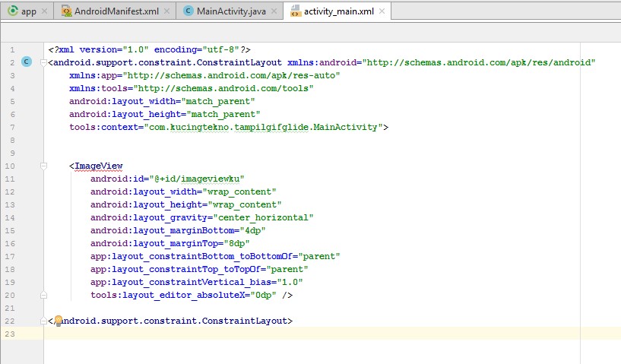
Task: Click the "@+id/imageviewku" value
Action: pos(197,179)
